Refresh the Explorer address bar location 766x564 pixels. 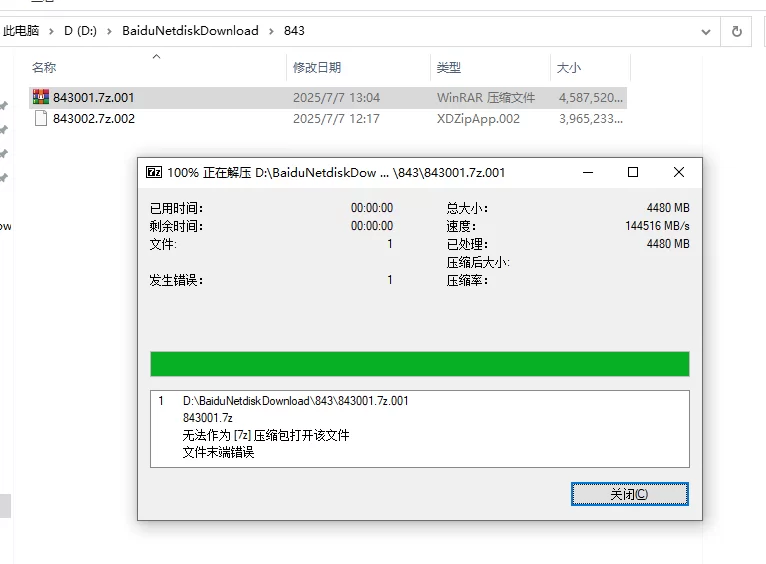737,32
